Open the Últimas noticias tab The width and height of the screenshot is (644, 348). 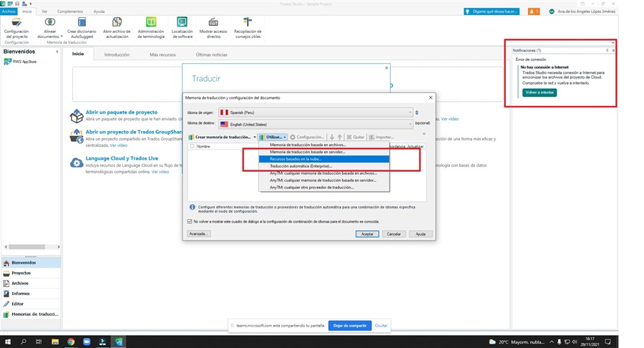[x=212, y=54]
